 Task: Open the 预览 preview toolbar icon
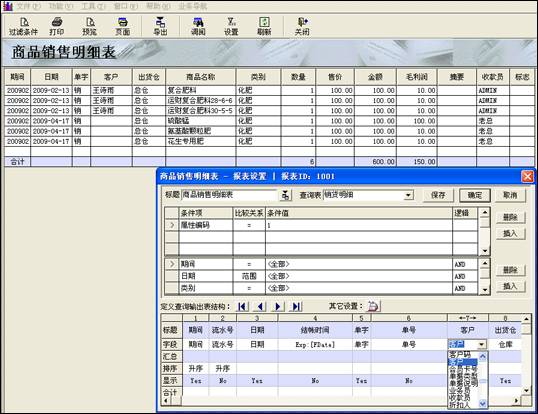90,26
